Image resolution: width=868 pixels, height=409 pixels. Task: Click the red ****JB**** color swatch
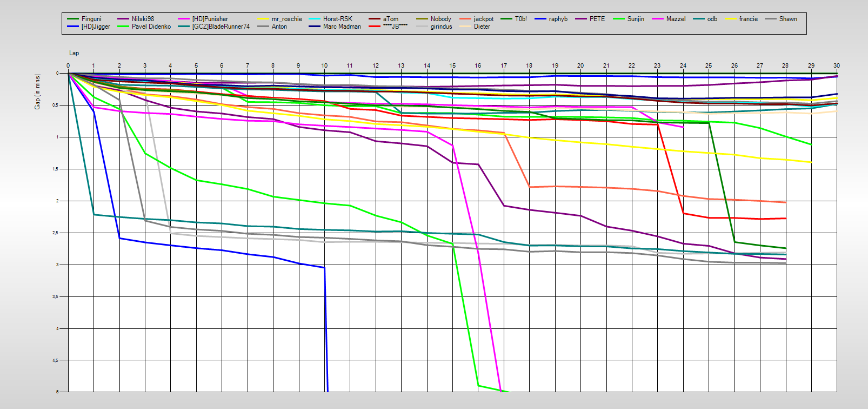375,27
